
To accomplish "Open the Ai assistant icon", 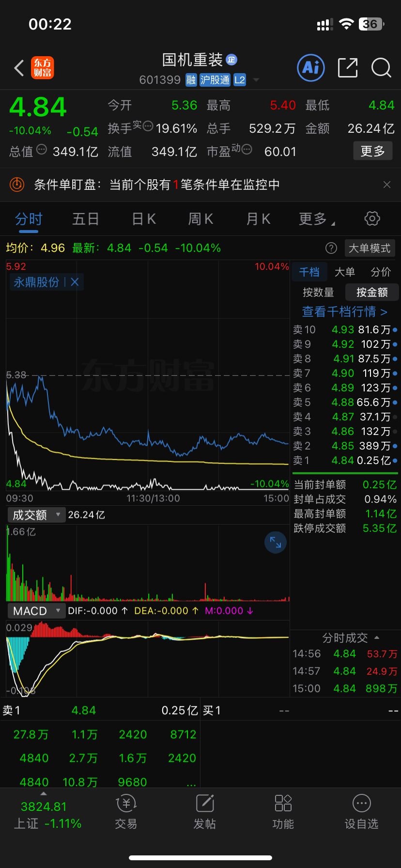I will 310,68.
